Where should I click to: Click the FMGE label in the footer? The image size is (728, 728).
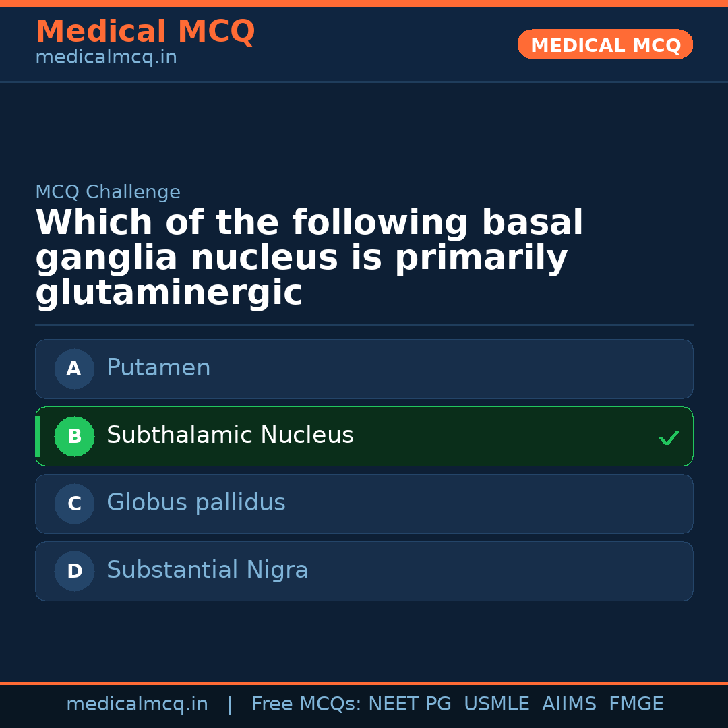click(x=636, y=704)
